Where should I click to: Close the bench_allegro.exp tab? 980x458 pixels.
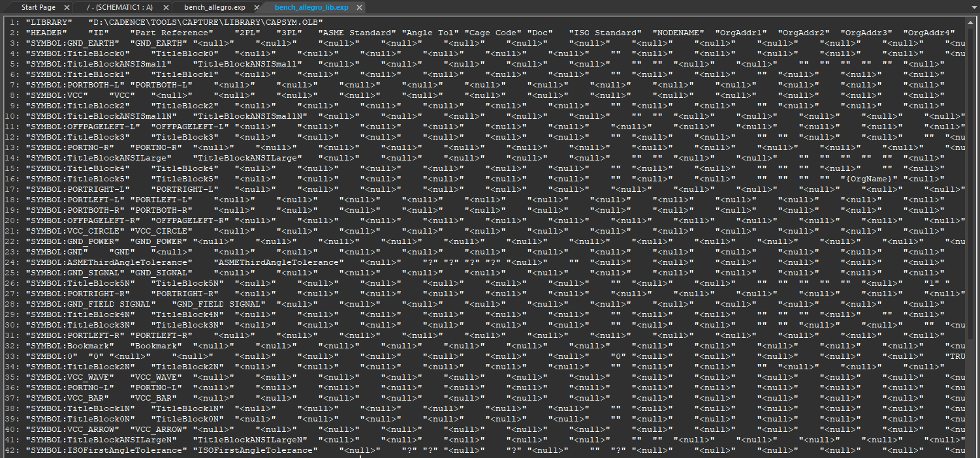tap(256, 8)
